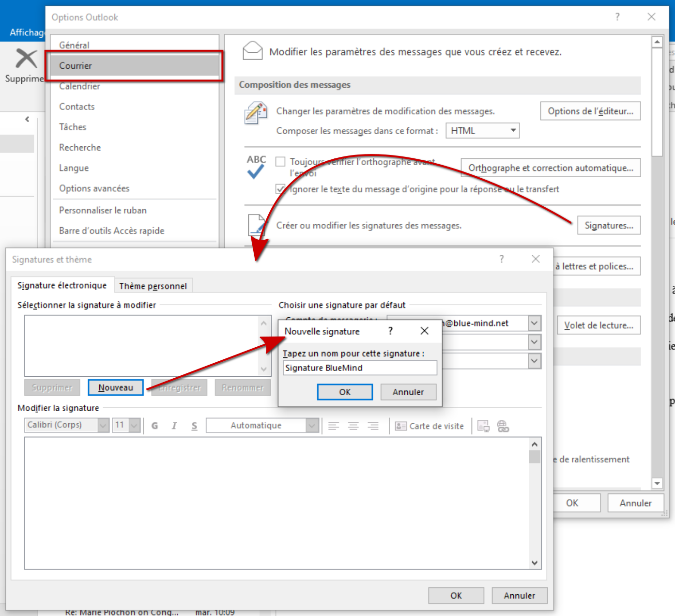Screen dimensions: 675x616
Task: Insert picture icon in signature toolbar
Action: point(483,426)
